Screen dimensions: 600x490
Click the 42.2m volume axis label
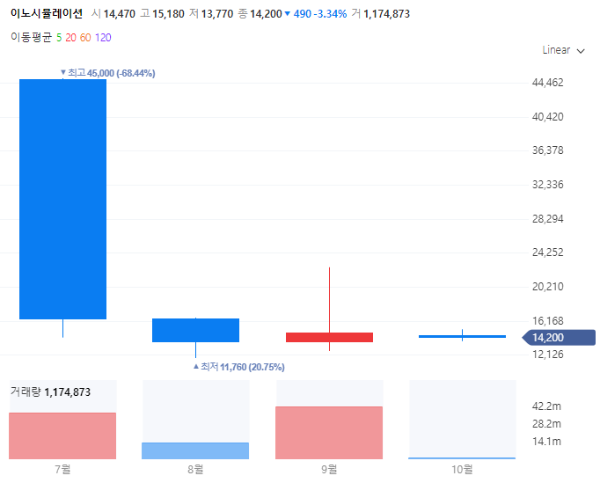coord(546,406)
